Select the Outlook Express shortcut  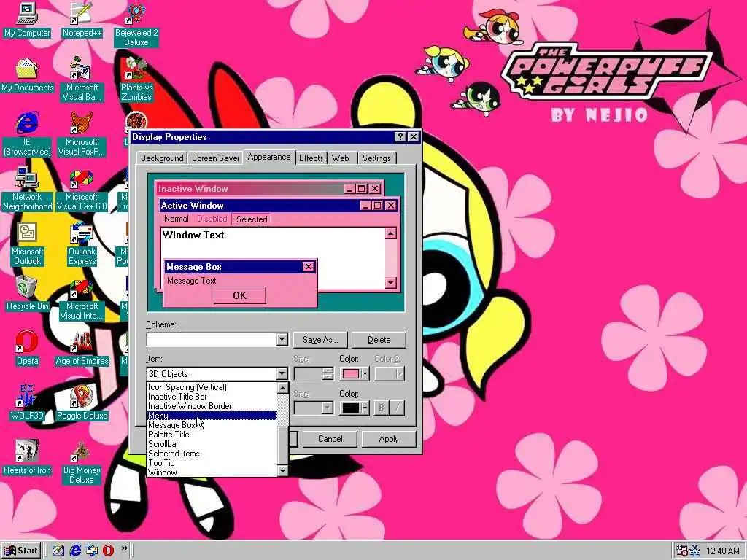point(82,244)
